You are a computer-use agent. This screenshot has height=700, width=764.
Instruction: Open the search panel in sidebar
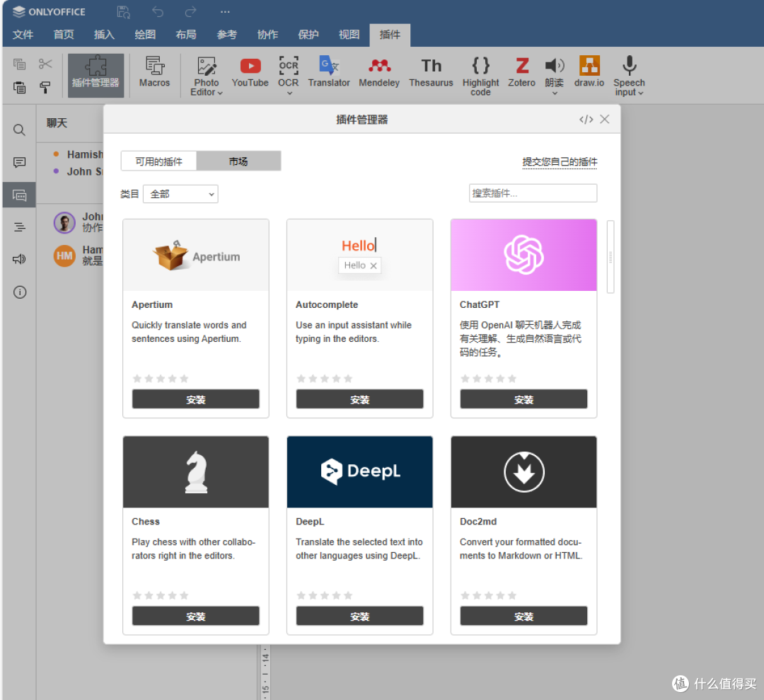(19, 130)
